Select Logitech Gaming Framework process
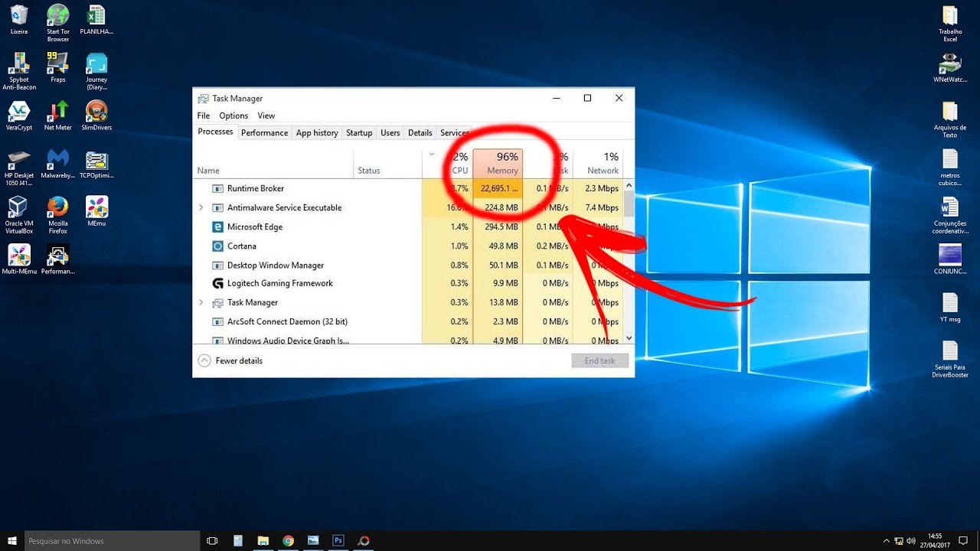This screenshot has width=980, height=551. coord(408,283)
